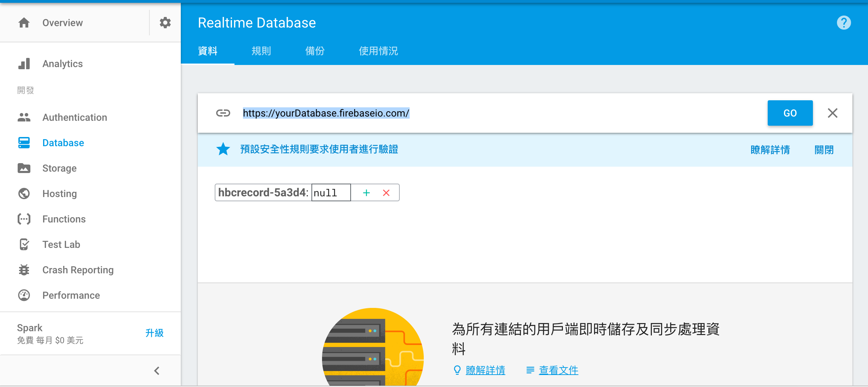The height and width of the screenshot is (387, 868).
Task: Click the 升級 upgrade link
Action: point(154,333)
